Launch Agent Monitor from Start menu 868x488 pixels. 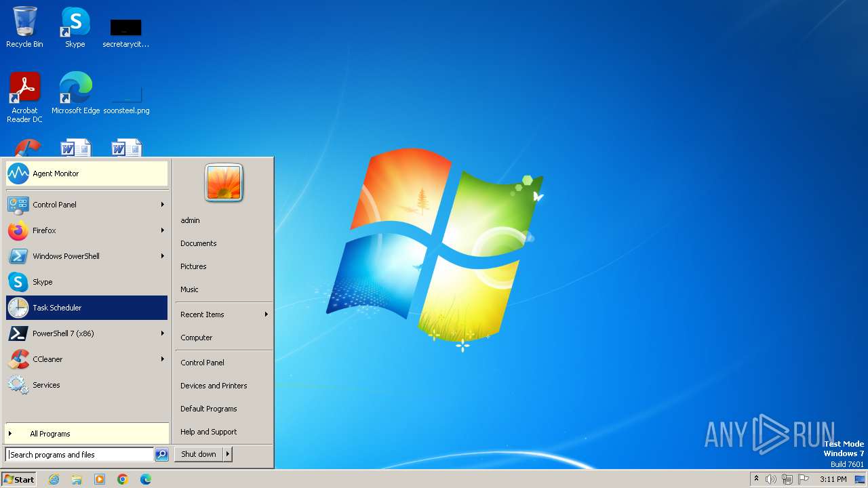point(87,174)
